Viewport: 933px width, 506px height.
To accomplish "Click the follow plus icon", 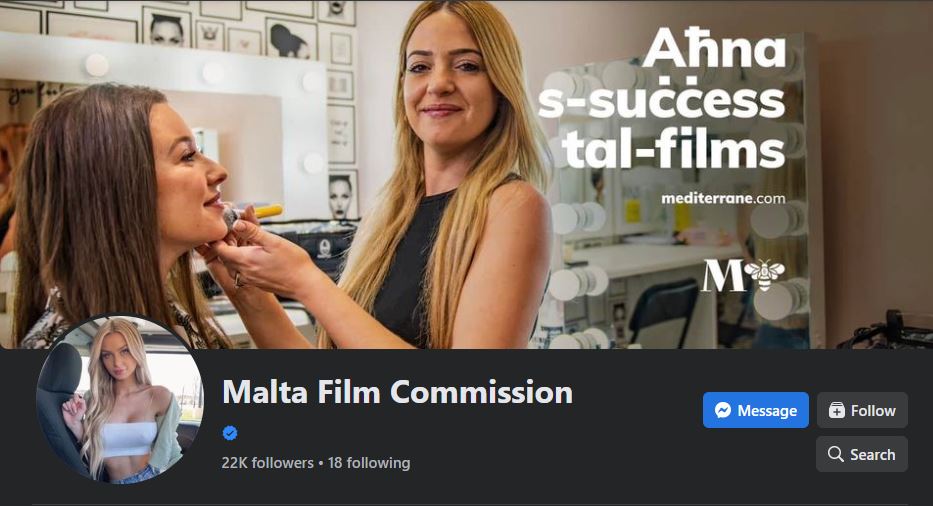I will click(837, 410).
